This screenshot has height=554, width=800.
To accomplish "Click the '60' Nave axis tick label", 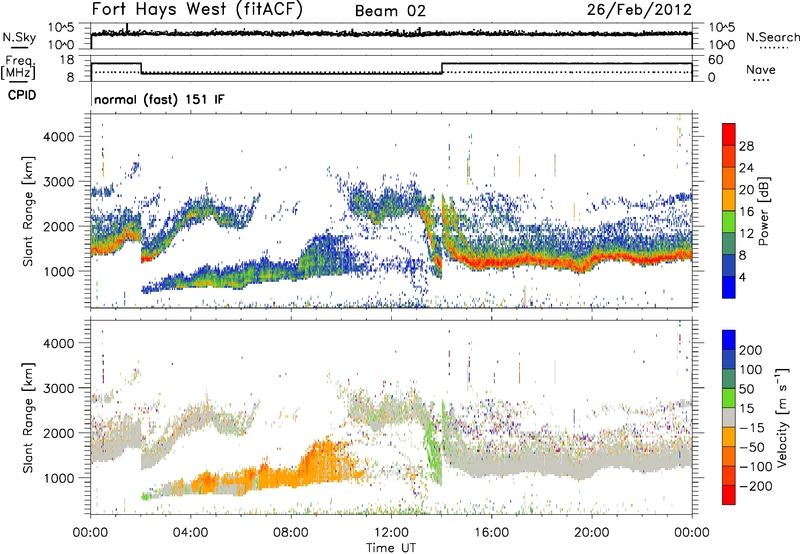I will [x=716, y=60].
